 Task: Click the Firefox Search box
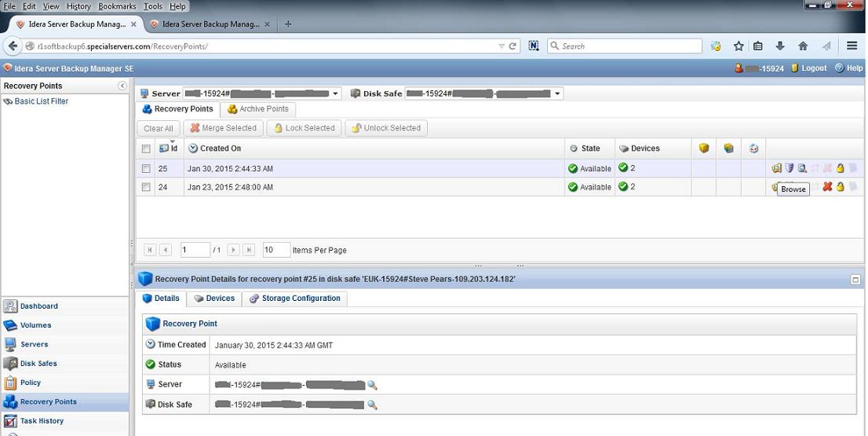click(625, 46)
